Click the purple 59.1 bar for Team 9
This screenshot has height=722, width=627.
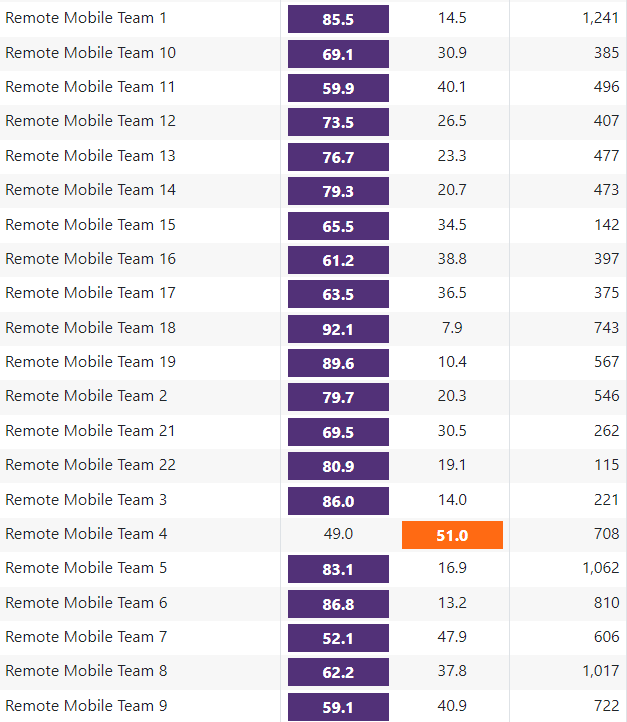coord(338,707)
